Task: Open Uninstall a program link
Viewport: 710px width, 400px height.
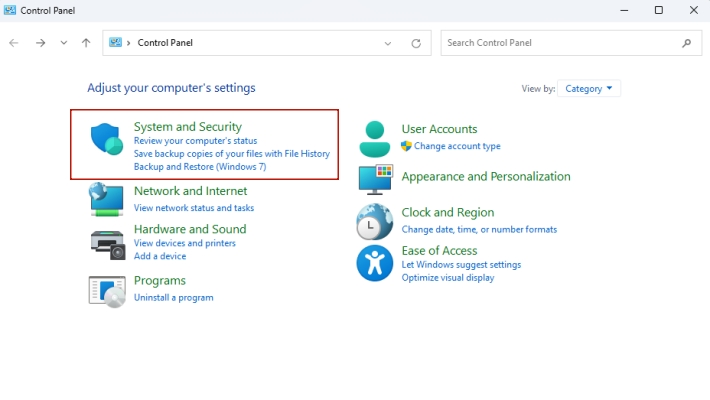Action: pyautogui.click(x=173, y=297)
